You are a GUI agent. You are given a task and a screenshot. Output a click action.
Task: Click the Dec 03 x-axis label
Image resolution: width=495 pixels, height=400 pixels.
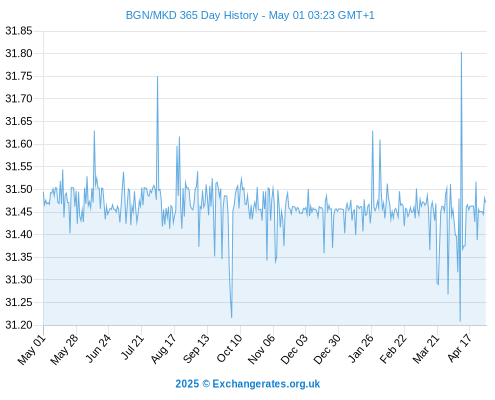pyautogui.click(x=294, y=350)
